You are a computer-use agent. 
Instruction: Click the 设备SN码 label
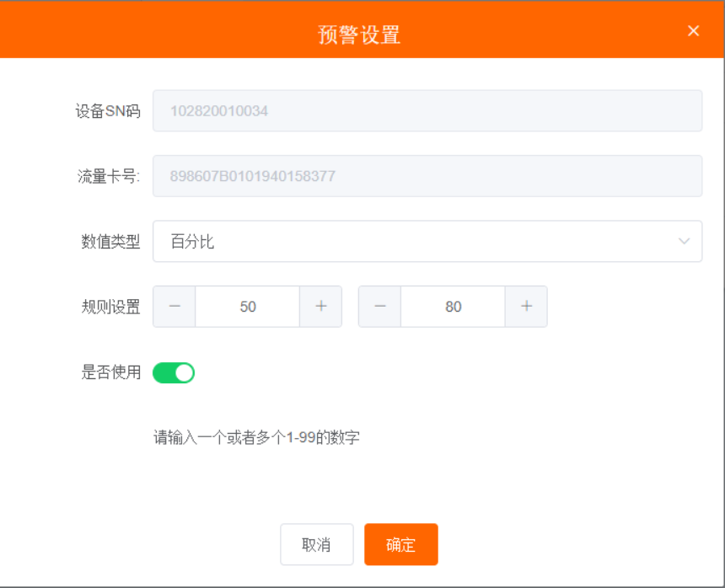(108, 111)
